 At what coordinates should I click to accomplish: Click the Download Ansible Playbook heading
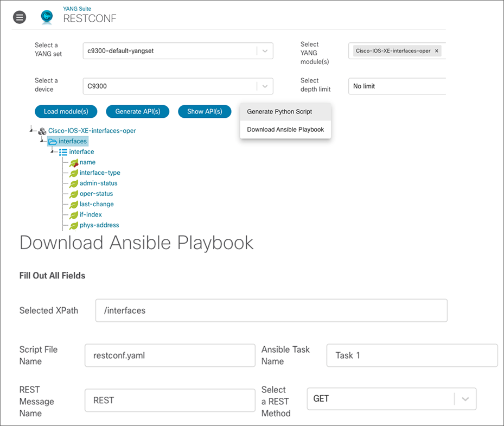pyautogui.click(x=136, y=243)
